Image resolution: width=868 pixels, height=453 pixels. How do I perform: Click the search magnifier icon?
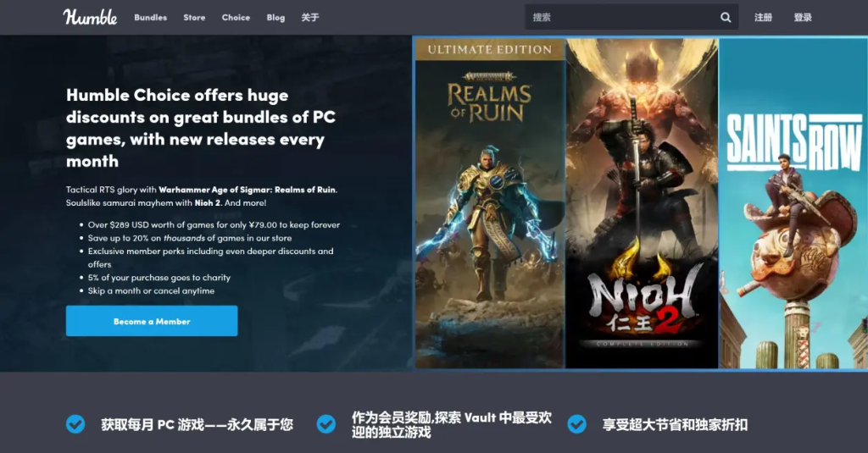point(726,17)
